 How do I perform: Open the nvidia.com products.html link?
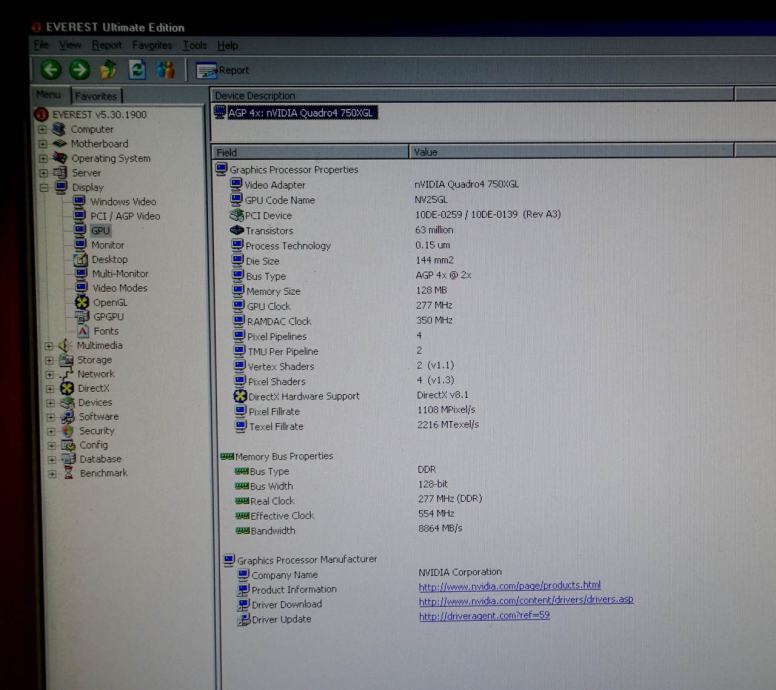click(510, 586)
